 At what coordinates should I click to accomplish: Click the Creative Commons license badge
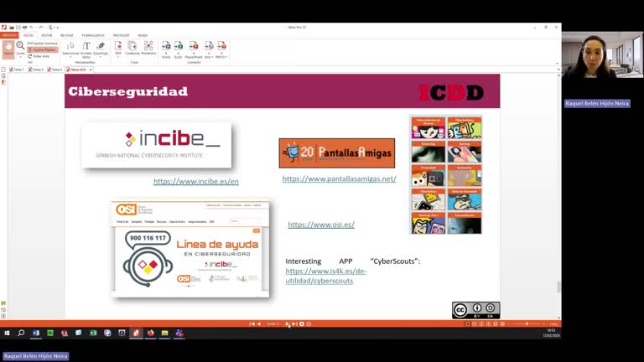(476, 310)
